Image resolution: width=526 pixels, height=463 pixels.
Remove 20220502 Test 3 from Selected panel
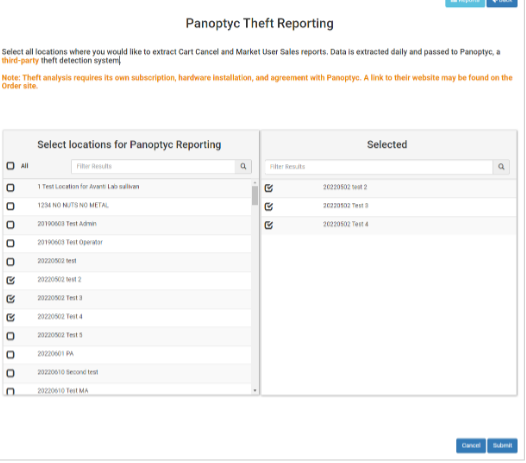click(269, 206)
